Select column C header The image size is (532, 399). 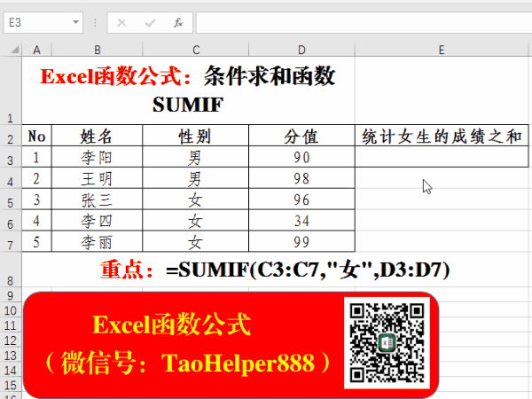pos(196,50)
